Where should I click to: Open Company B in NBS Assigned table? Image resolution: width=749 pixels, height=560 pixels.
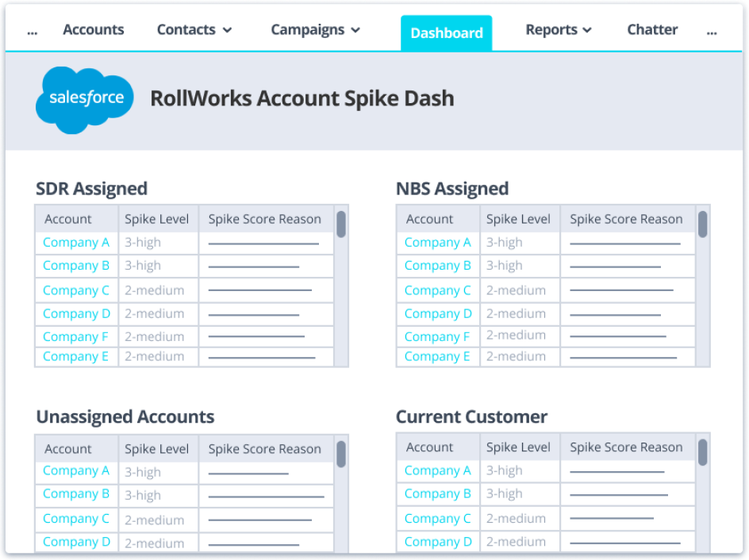tap(437, 266)
